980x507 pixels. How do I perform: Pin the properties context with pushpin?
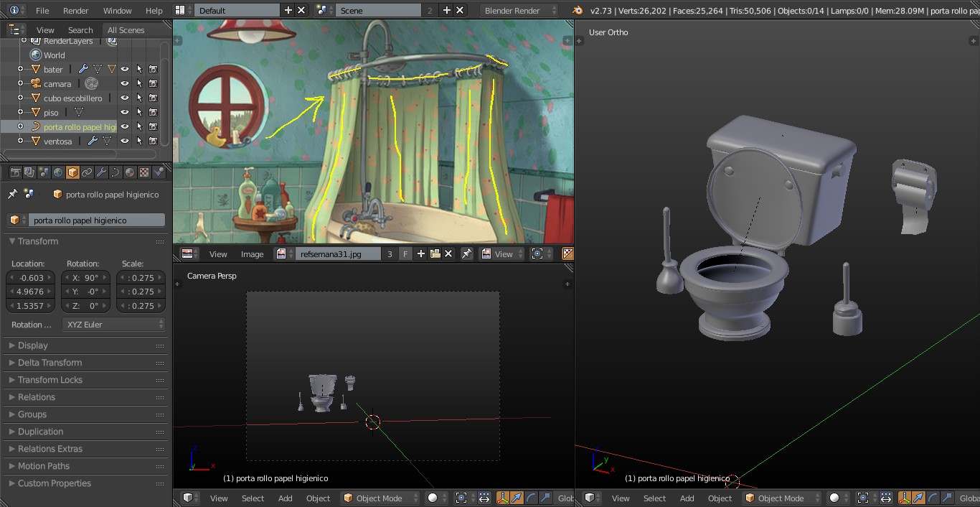point(12,194)
